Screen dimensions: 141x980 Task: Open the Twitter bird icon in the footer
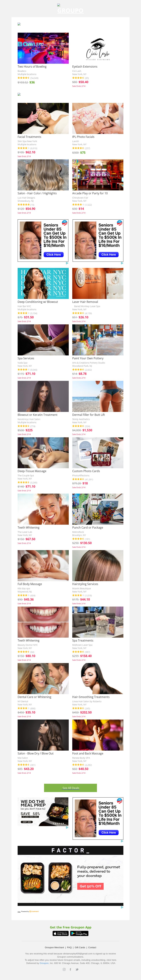coord(77,969)
